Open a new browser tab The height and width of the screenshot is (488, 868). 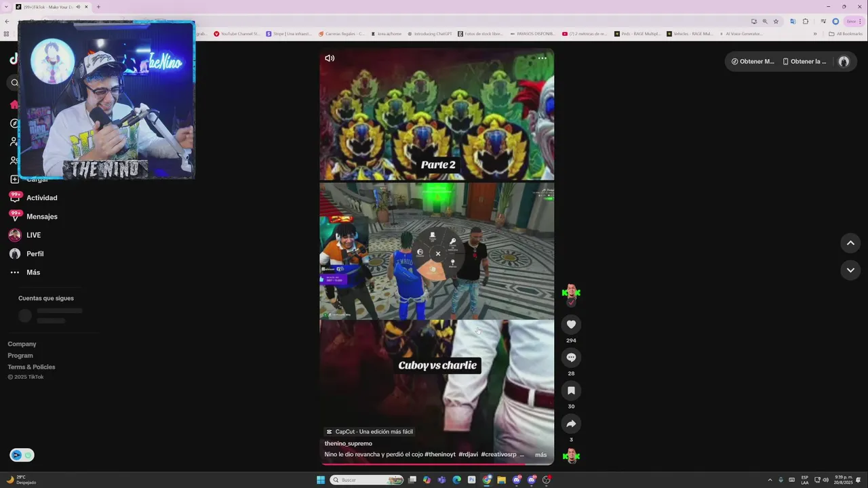tap(98, 7)
